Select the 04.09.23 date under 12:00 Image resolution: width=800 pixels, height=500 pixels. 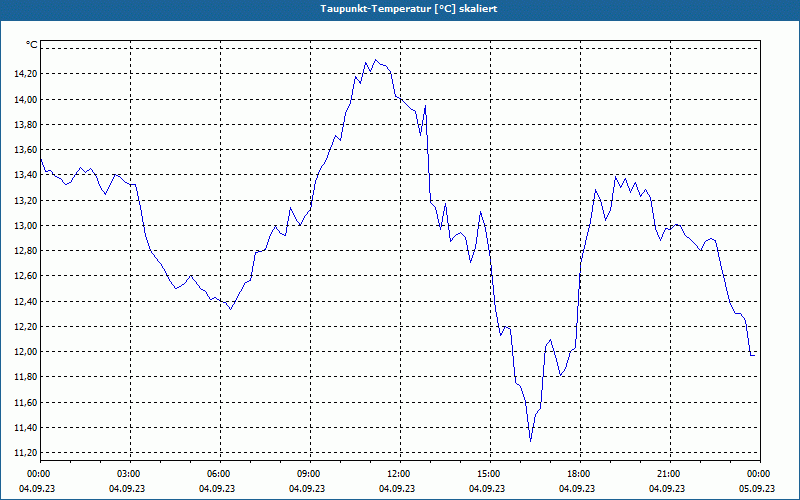click(397, 489)
